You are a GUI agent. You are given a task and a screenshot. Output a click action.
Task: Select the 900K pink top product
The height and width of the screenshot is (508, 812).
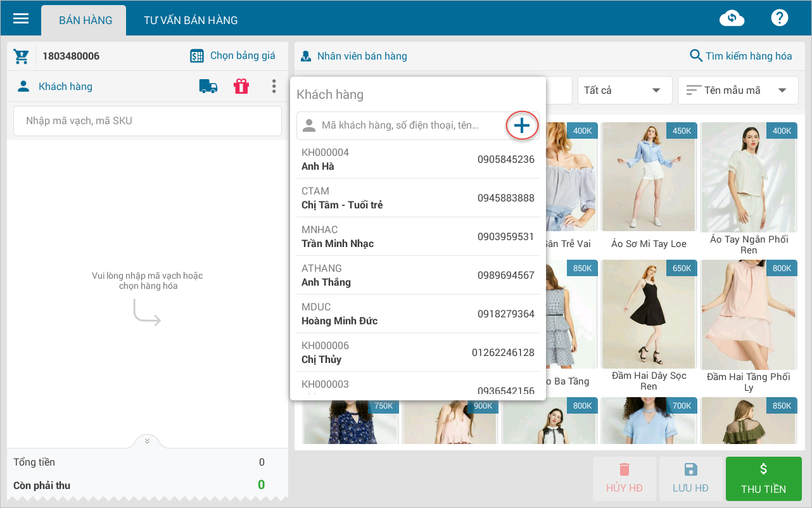pyautogui.click(x=450, y=421)
